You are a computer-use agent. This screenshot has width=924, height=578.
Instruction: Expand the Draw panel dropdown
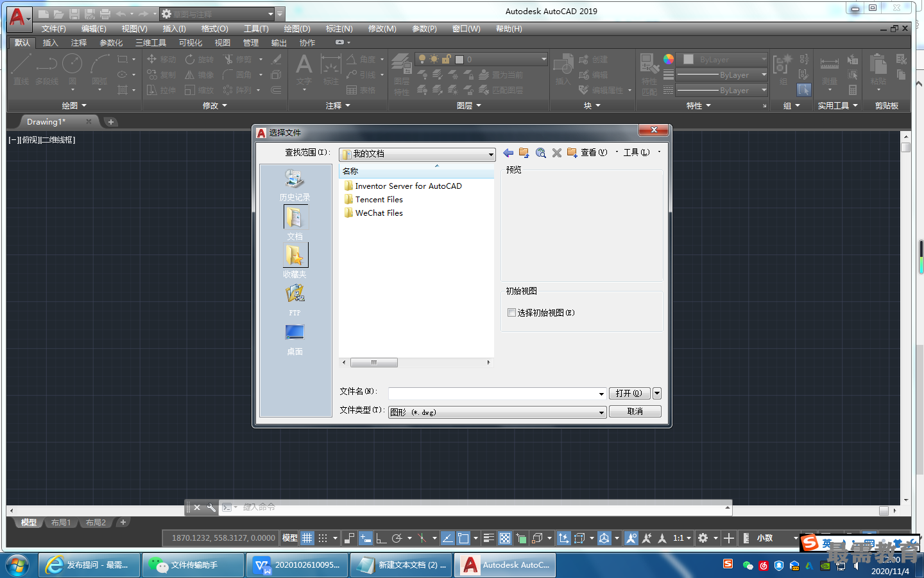click(74, 105)
